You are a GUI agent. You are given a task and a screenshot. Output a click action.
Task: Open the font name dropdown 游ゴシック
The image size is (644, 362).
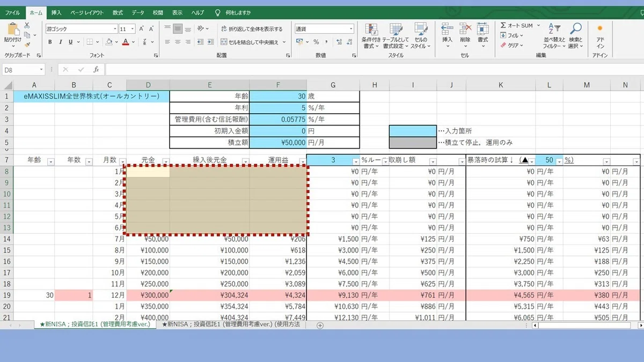[115, 29]
